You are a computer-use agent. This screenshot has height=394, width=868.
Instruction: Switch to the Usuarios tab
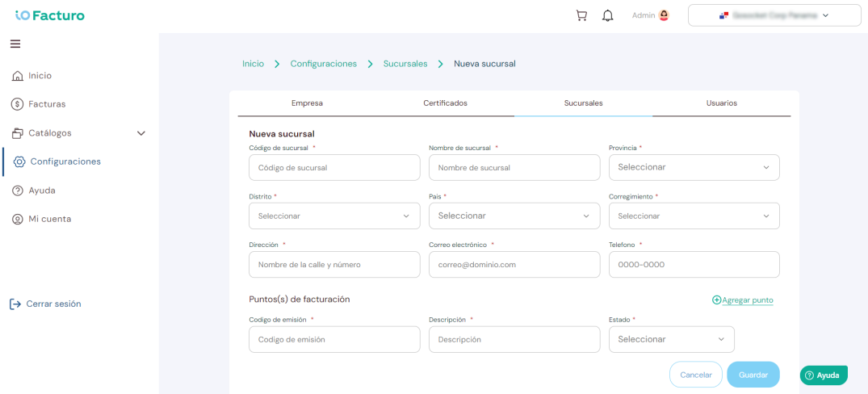(722, 103)
